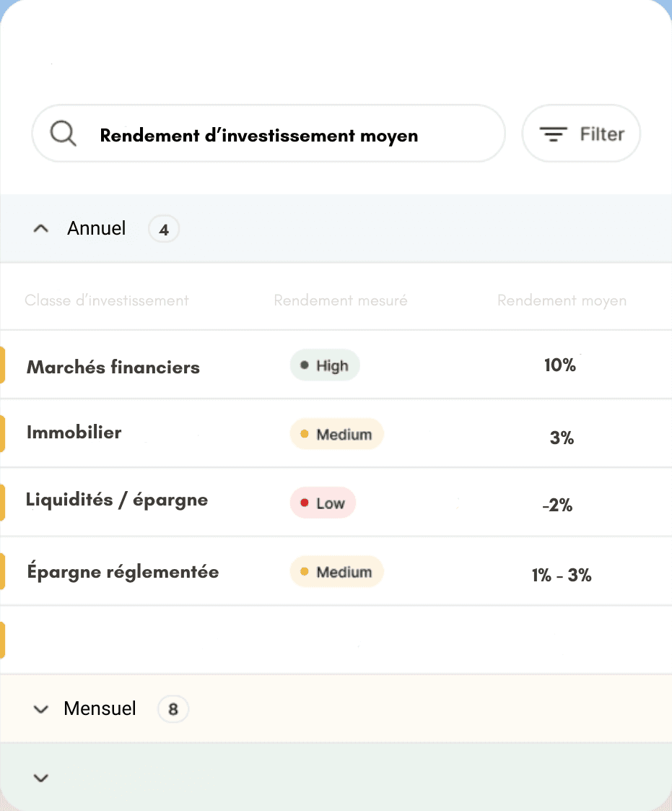The height and width of the screenshot is (811, 672).
Task: Click the yellow marker beside Épargne réglementée
Action: [x=3, y=571]
